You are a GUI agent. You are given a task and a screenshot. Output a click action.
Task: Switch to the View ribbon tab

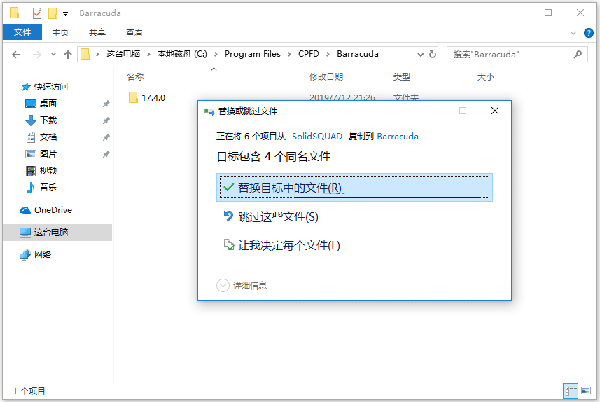[133, 32]
